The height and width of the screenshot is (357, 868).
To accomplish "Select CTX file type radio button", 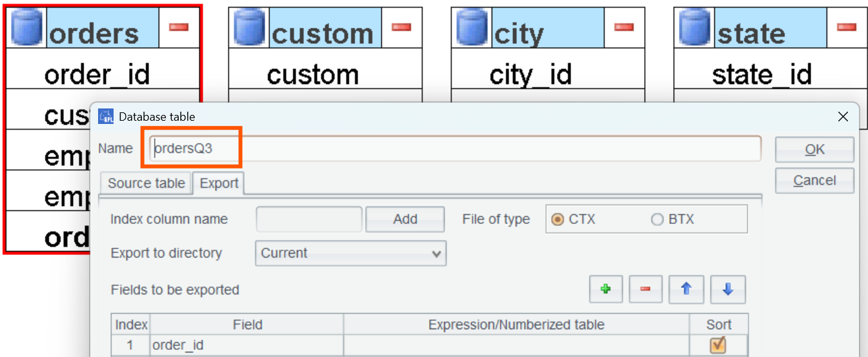I will [558, 219].
